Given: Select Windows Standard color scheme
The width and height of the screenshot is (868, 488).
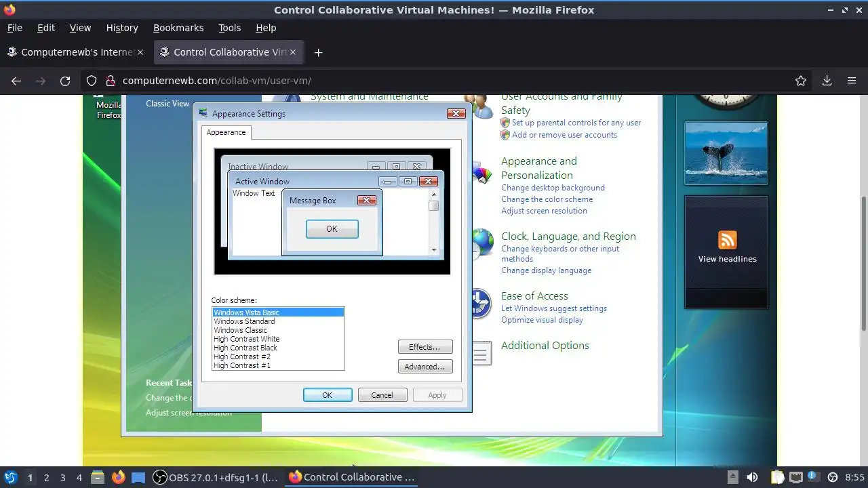Looking at the screenshot, I should pos(278,321).
